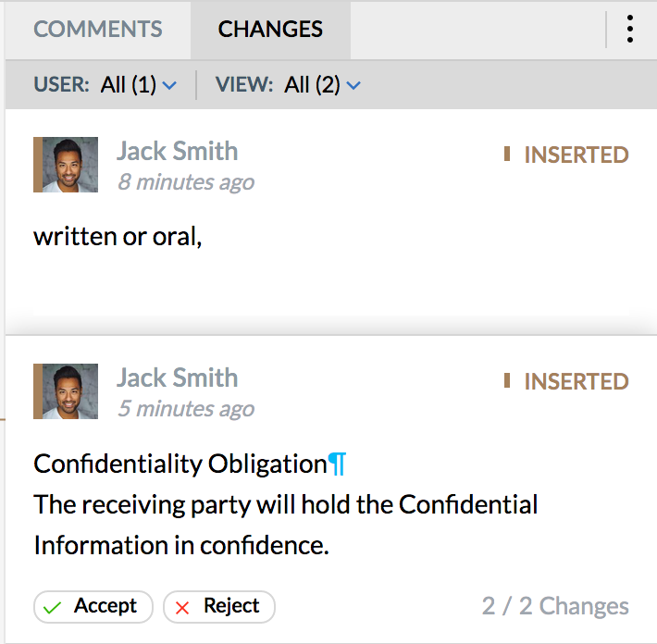Click the blue paragraph pilcrow symbol
The image size is (657, 644).
338,464
